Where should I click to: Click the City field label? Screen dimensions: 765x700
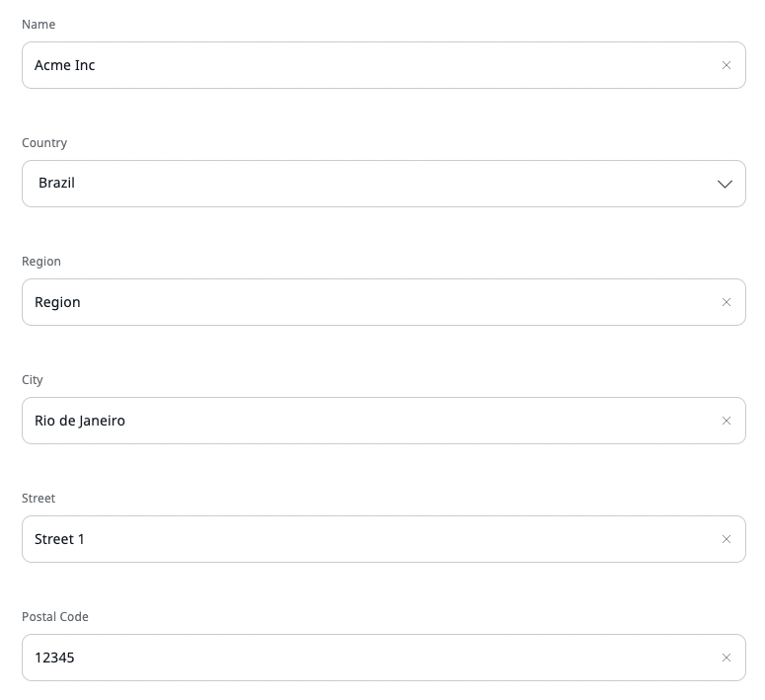33,379
